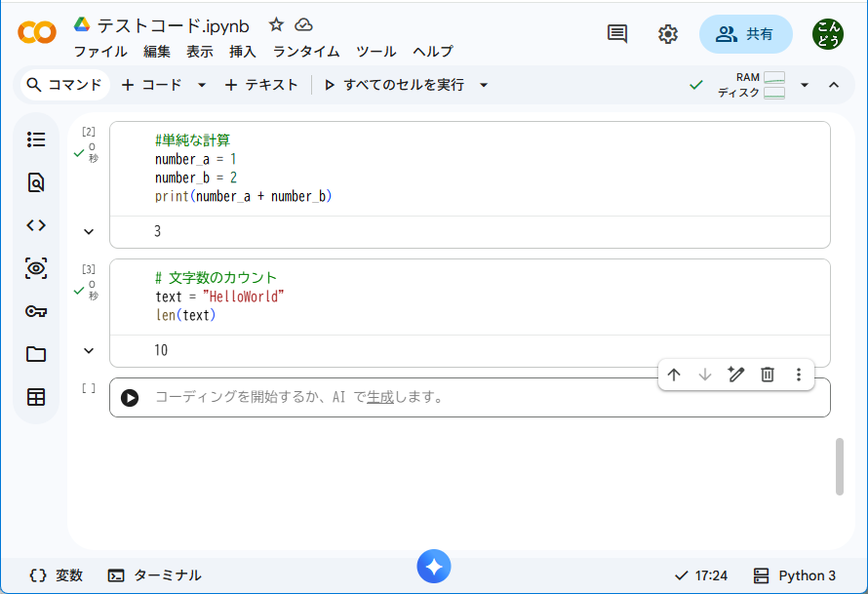Click the Colab logo icon
The image size is (868, 594).
click(x=37, y=32)
